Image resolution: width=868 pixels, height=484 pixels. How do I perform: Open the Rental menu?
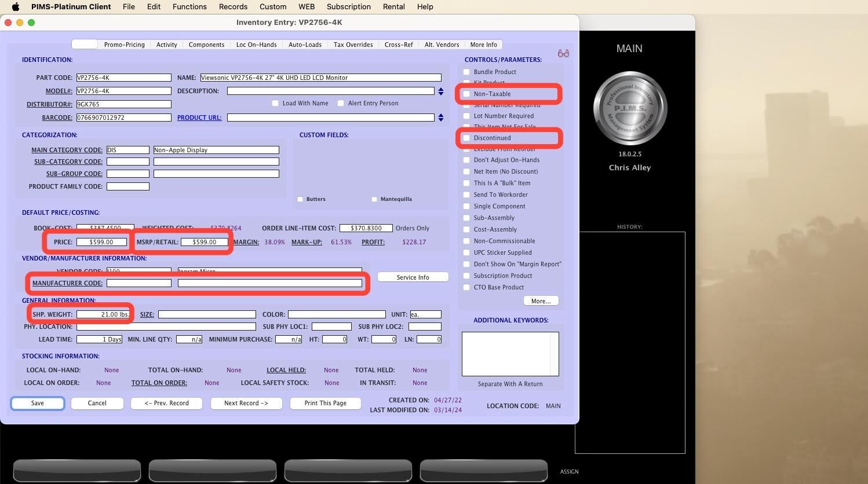point(393,7)
